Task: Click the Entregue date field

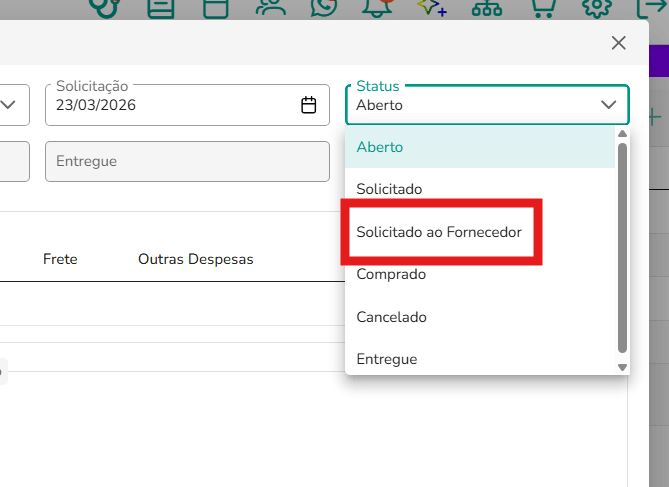Action: pos(187,161)
